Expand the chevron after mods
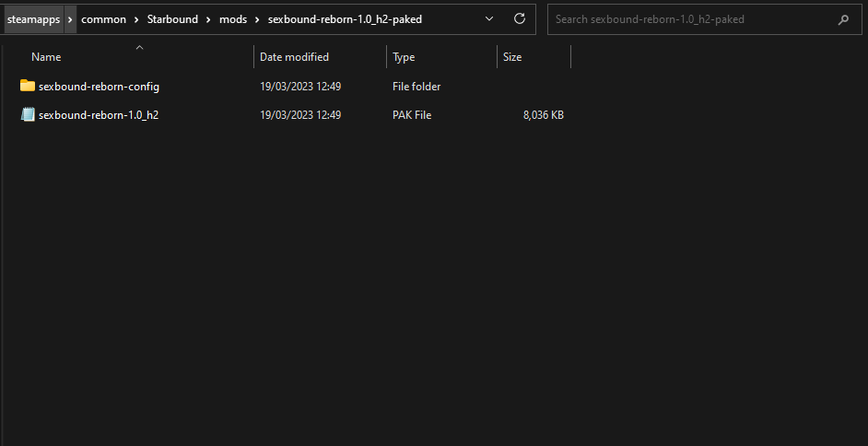Screen dimensions: 868x446 coord(257,19)
